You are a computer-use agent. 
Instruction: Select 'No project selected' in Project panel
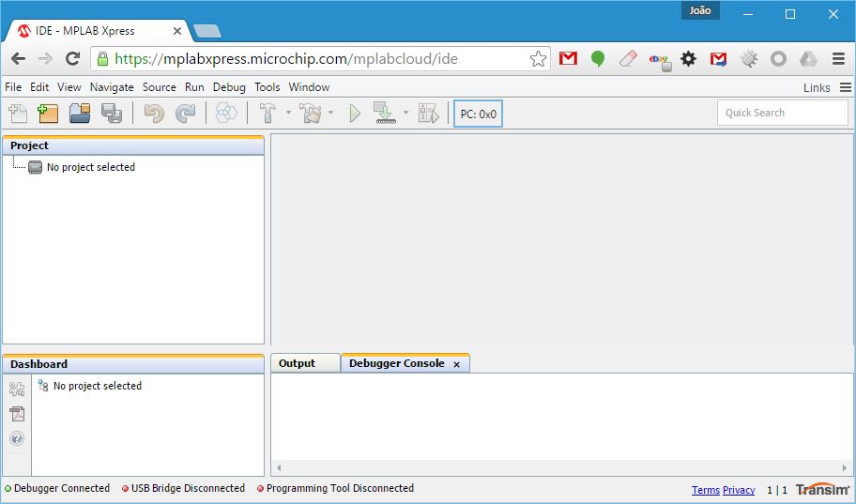(91, 167)
